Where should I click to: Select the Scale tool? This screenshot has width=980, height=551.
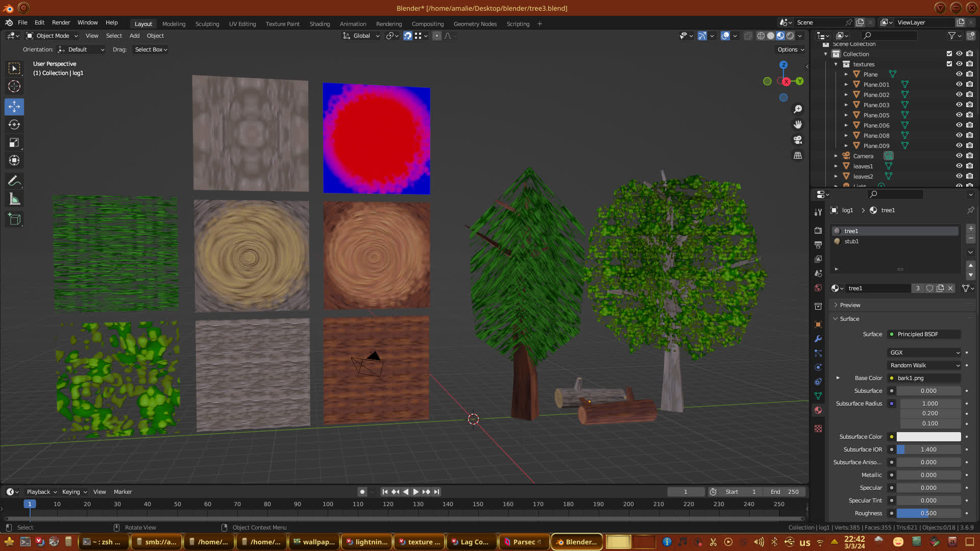tap(14, 143)
